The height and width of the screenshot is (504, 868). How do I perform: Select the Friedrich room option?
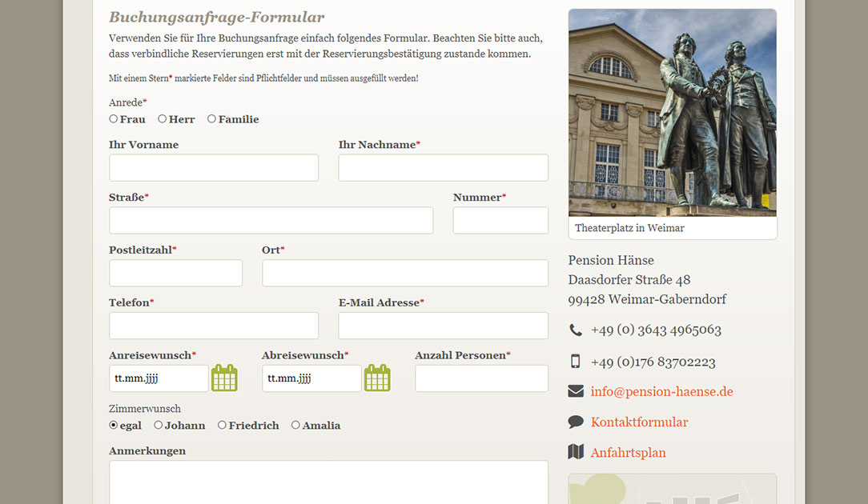[x=223, y=426]
